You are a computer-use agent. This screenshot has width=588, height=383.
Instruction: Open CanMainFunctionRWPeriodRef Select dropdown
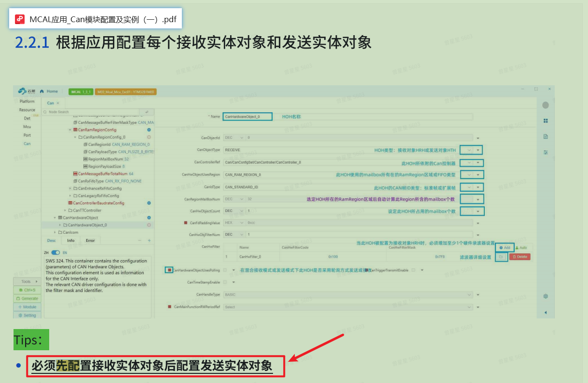tap(348, 307)
